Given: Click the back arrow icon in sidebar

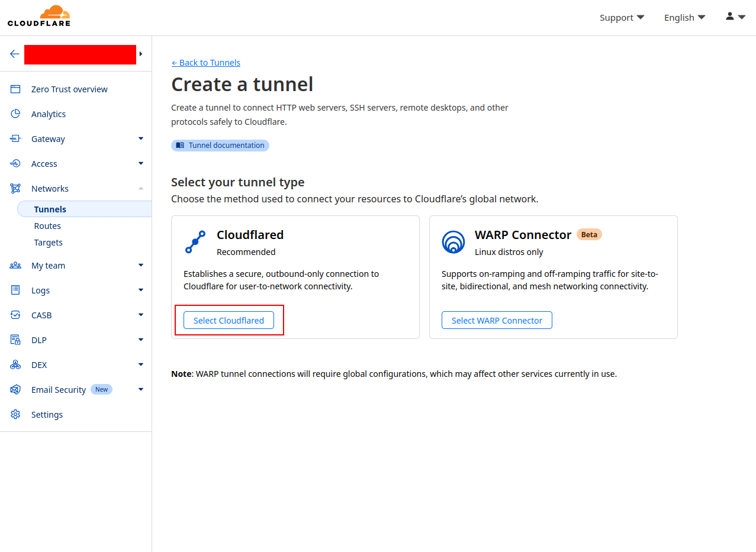Looking at the screenshot, I should [x=15, y=54].
